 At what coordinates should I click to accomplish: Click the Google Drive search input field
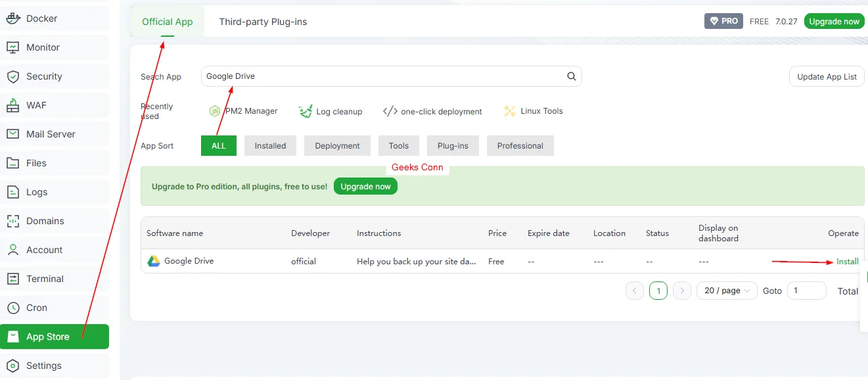coord(391,76)
